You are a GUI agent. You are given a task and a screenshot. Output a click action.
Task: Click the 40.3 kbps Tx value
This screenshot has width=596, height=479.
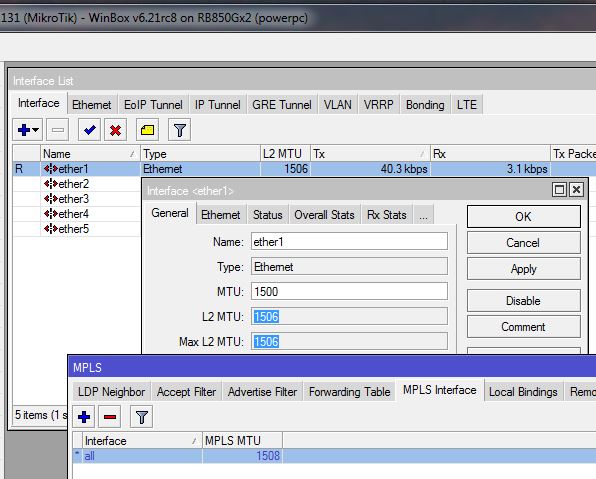[404, 169]
